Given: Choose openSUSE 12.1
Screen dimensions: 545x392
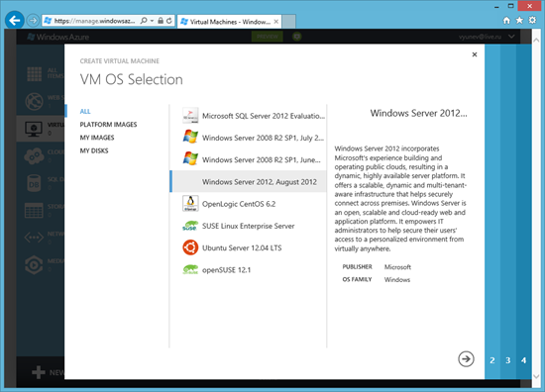Looking at the screenshot, I should (249, 270).
